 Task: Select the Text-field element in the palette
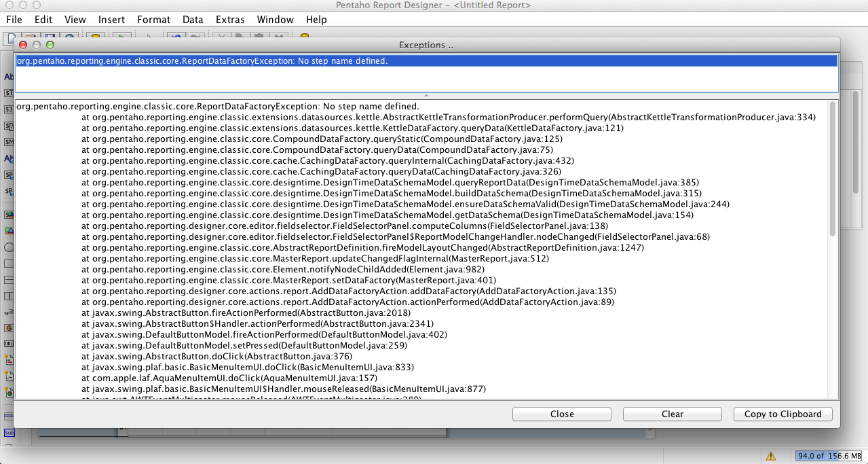coord(9,93)
